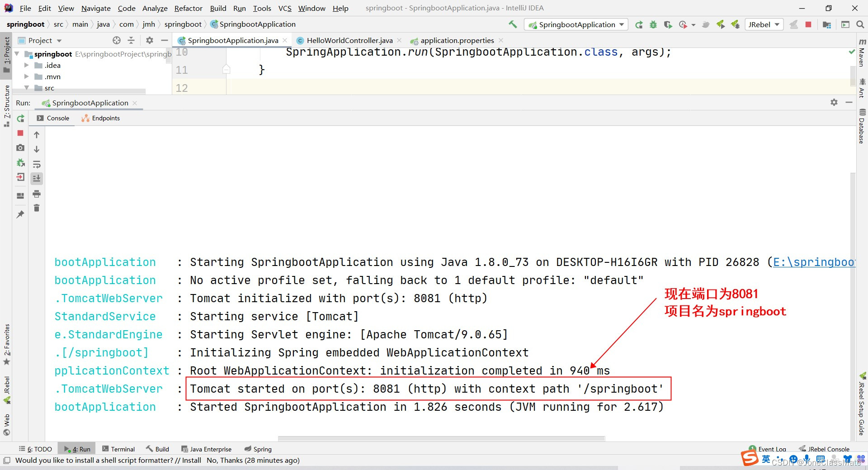868x470 pixels.
Task: Run with JRebel rocket icon
Action: 721,24
